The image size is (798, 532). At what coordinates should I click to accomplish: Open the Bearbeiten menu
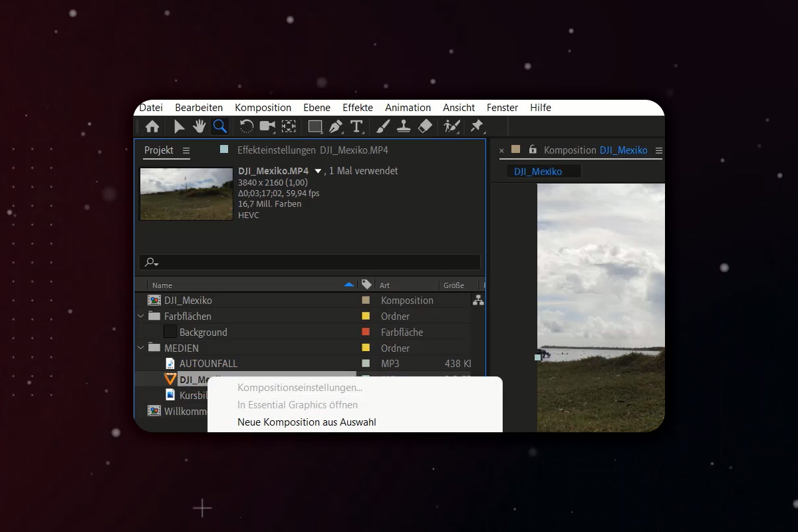point(199,108)
